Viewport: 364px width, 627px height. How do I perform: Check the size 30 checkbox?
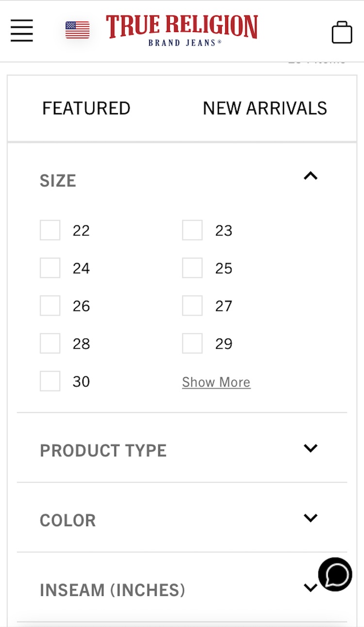(50, 381)
